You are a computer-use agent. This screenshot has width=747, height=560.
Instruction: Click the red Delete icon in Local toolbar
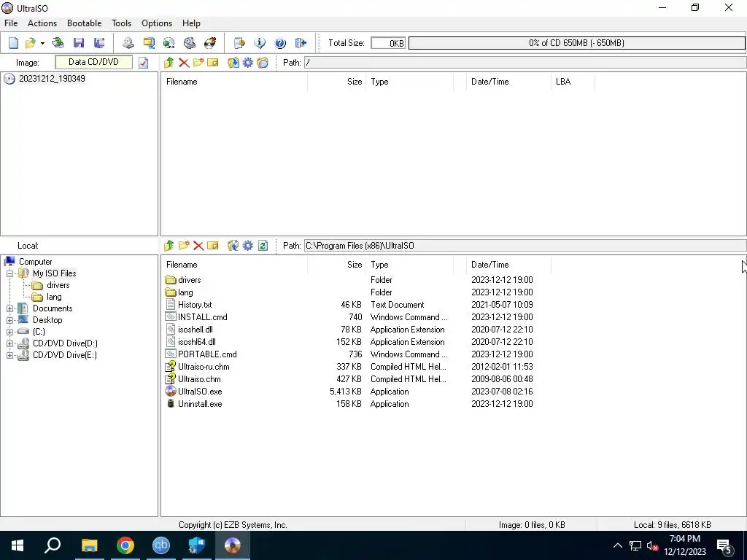pos(198,246)
